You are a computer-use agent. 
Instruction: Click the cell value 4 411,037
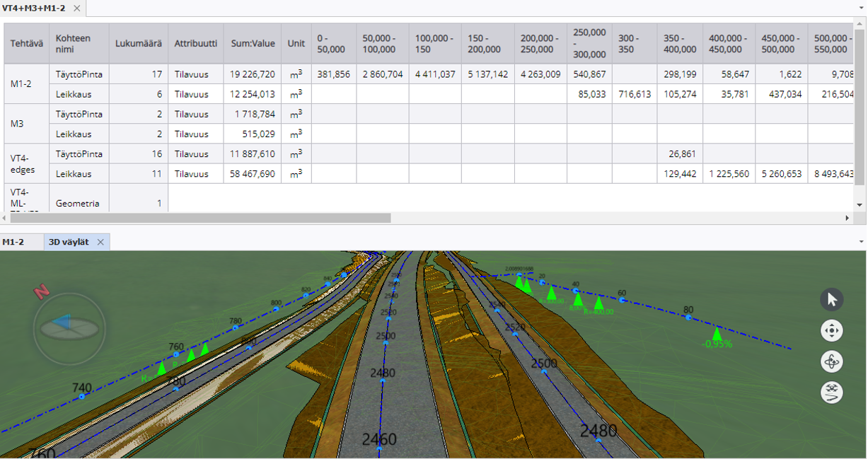click(435, 74)
